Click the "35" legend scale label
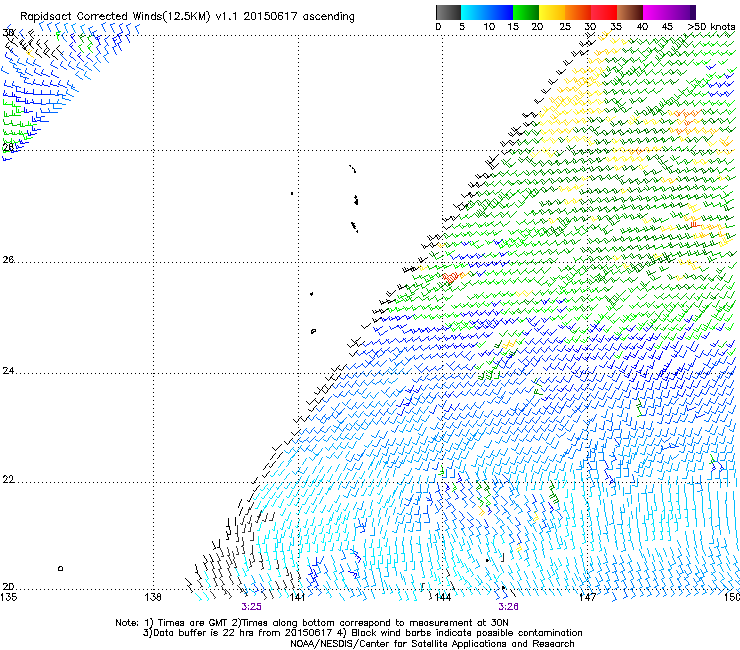The width and height of the screenshot is (740, 650). 616,27
